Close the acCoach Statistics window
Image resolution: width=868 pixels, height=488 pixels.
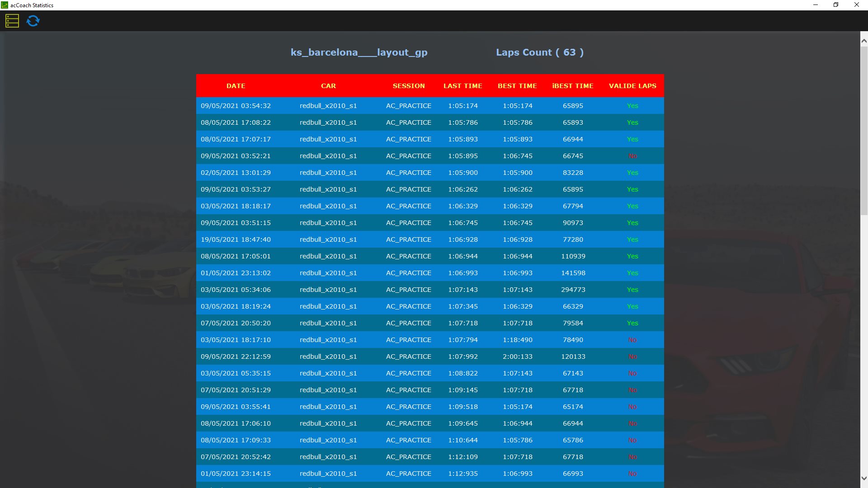tap(857, 5)
